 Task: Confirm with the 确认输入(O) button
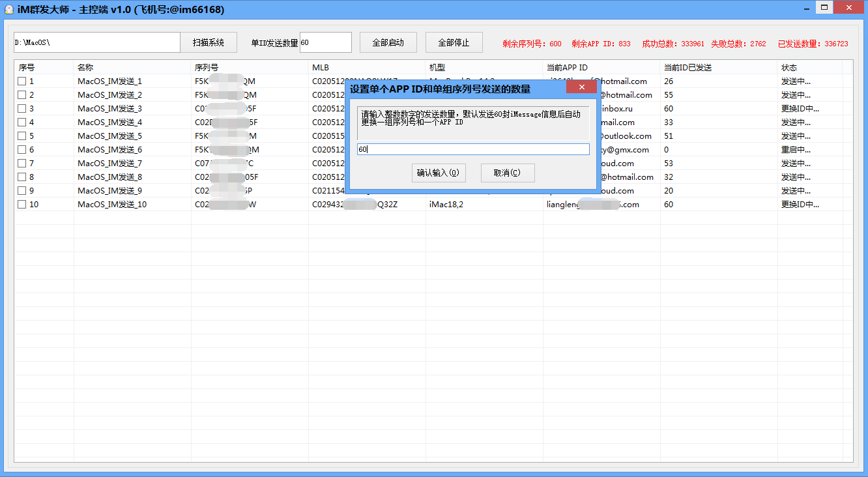click(439, 173)
